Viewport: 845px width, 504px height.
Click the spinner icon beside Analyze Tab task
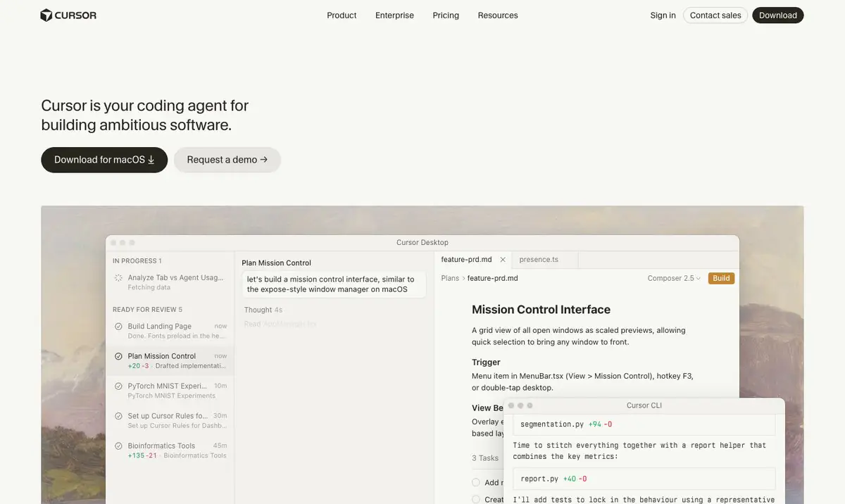[x=118, y=278]
